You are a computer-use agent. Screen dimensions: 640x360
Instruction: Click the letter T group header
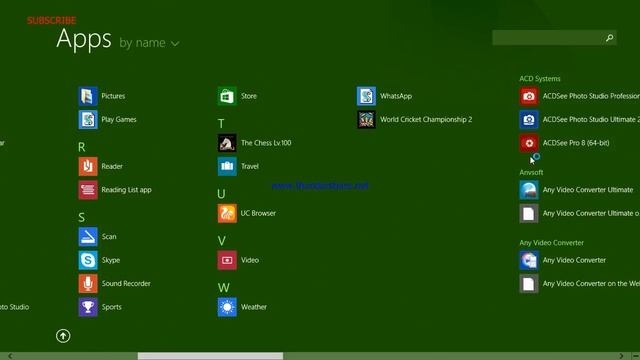(221, 124)
